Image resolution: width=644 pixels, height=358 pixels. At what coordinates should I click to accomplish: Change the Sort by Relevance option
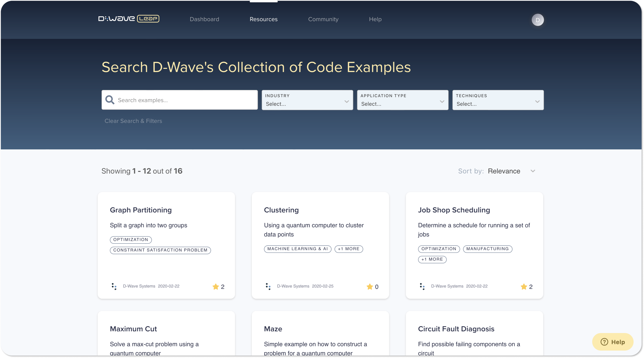click(511, 171)
